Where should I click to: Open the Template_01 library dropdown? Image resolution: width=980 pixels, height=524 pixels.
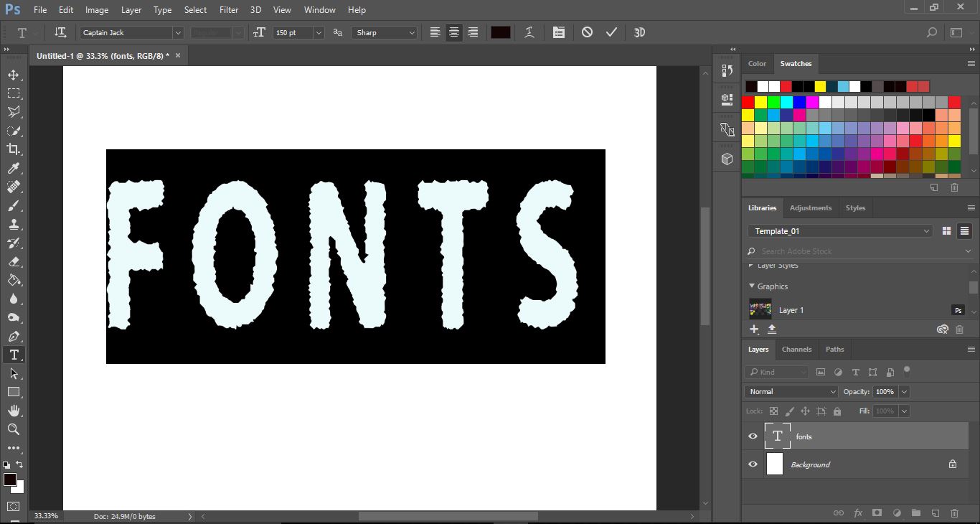pos(840,231)
